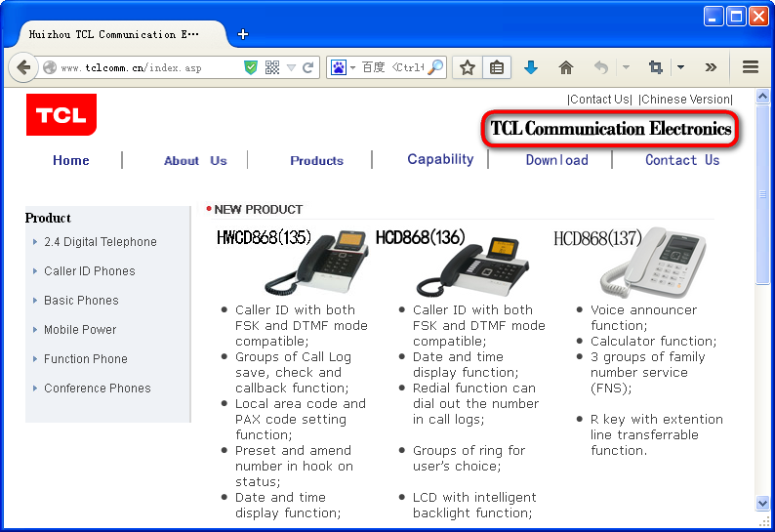Viewport: 775px width, 532px height.
Task: Open the Download navigation item
Action: [x=557, y=160]
